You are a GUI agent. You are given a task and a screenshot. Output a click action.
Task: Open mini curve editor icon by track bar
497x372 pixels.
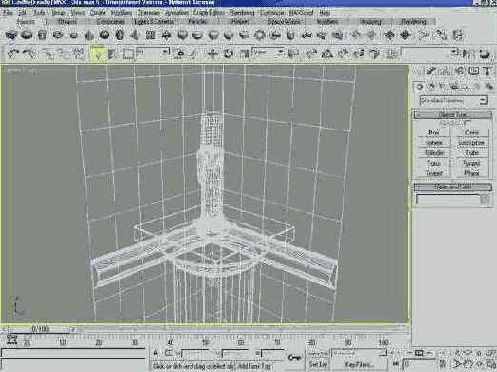click(x=12, y=340)
